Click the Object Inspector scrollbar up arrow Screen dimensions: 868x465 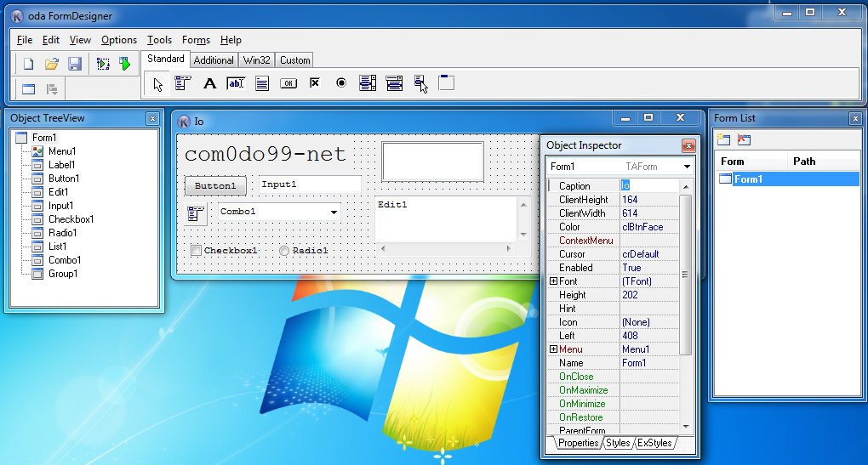click(x=686, y=186)
